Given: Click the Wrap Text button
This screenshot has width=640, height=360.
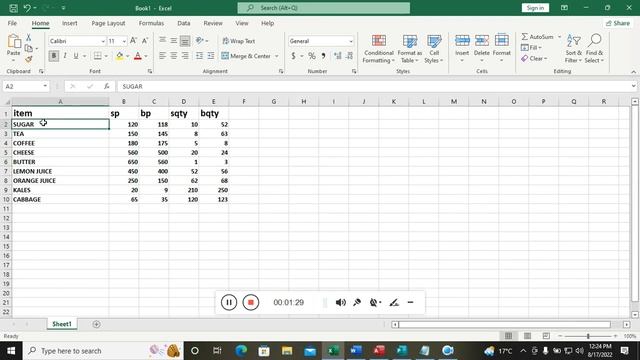Looking at the screenshot, I should pyautogui.click(x=239, y=41).
